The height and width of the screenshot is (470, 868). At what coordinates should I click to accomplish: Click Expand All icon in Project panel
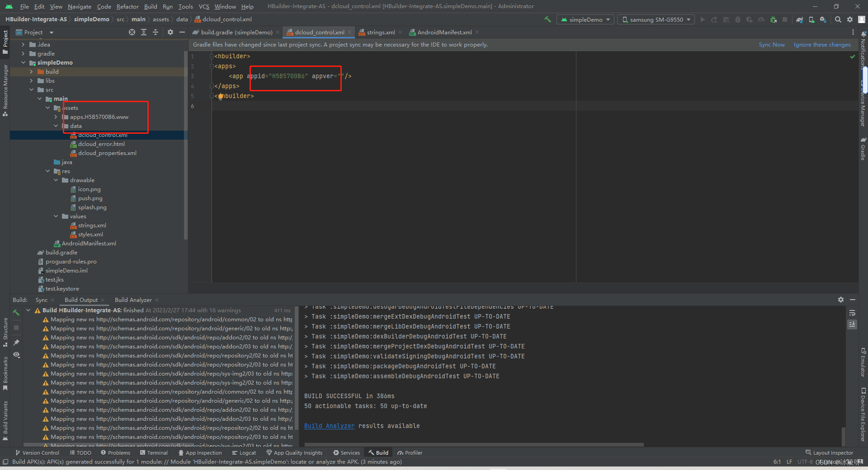144,32
